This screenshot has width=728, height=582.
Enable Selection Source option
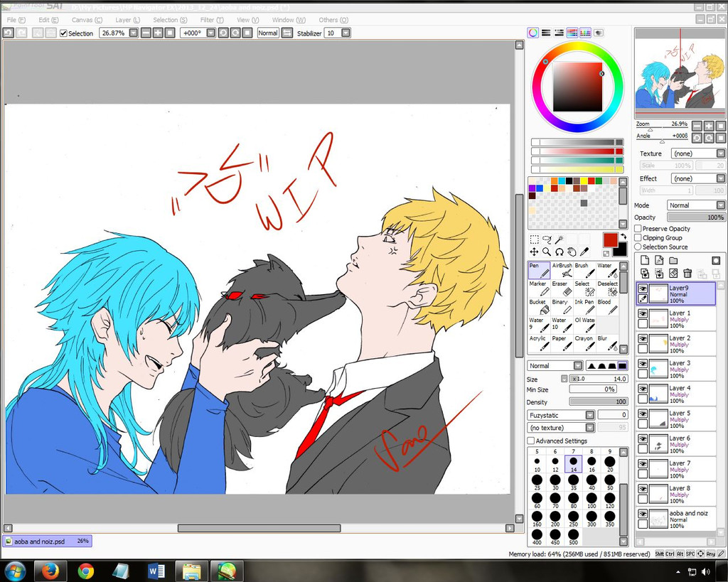click(x=638, y=247)
